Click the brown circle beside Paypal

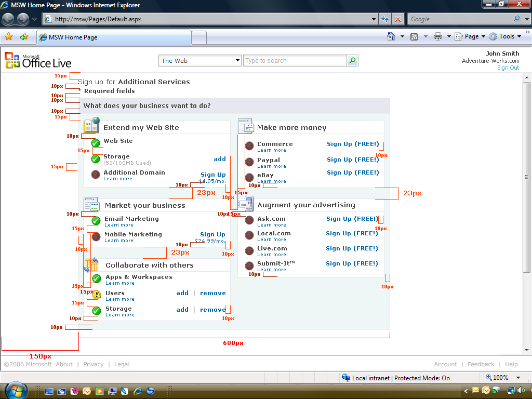point(249,162)
